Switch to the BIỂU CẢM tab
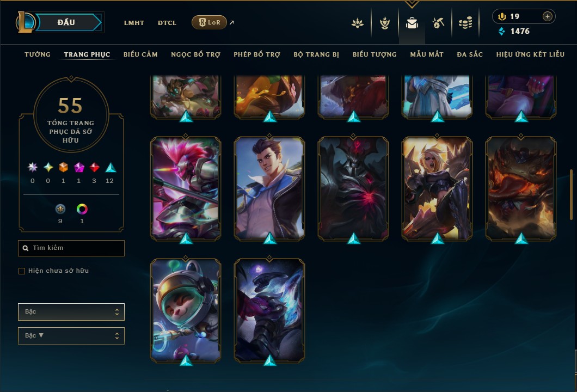The width and height of the screenshot is (577, 392). 140,54
